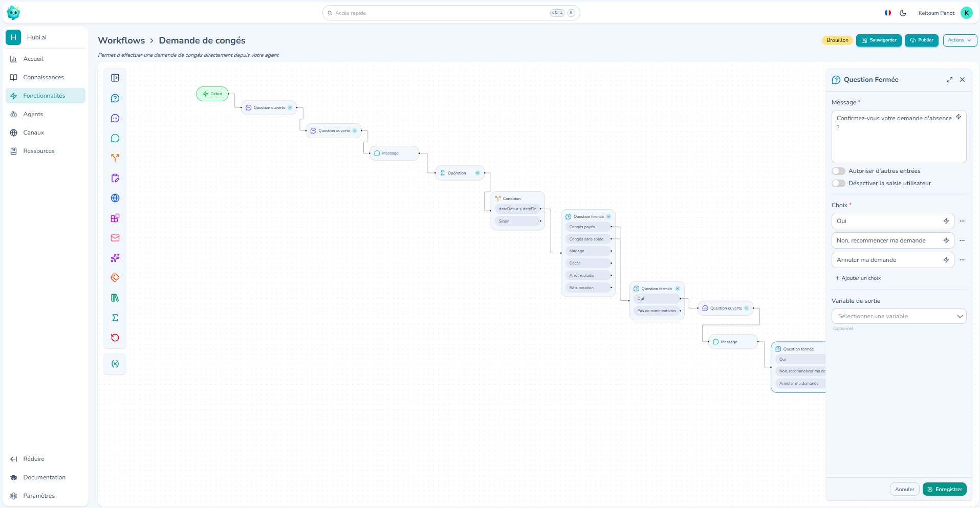Click the Sauvegarder button
Screen dimensions: 980x508
[879, 40]
